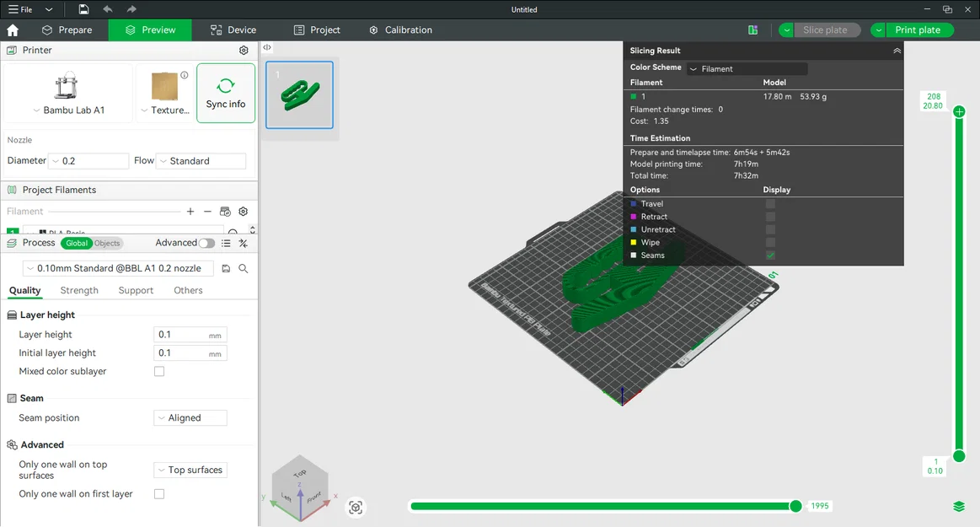Screen dimensions: 980x527
Task: Click the Slice plate button
Action: pyautogui.click(x=825, y=30)
